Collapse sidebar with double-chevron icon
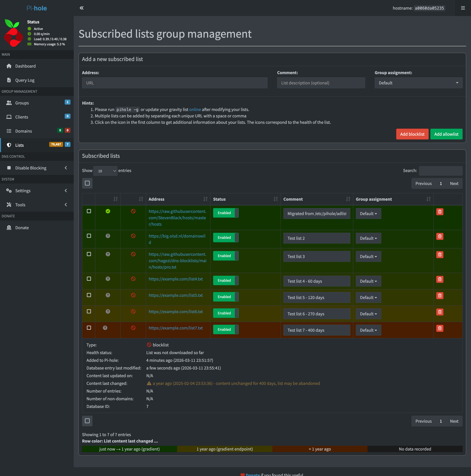This screenshot has height=476, width=471. 82,8
